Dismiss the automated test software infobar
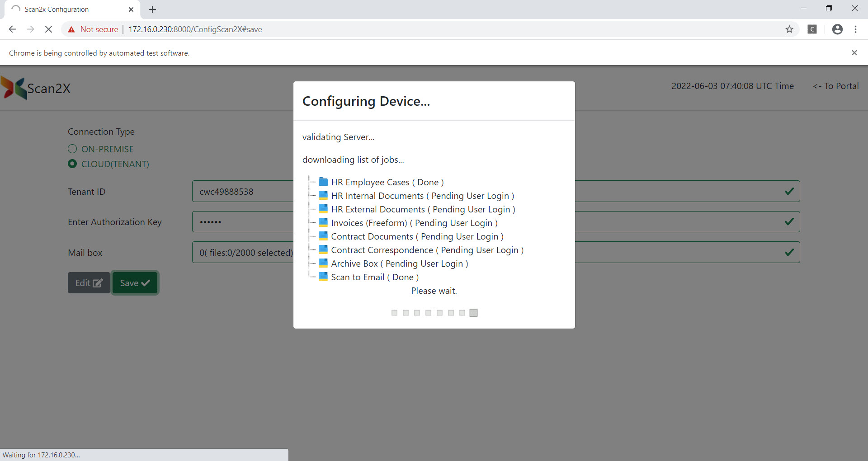The image size is (868, 461). pos(854,53)
